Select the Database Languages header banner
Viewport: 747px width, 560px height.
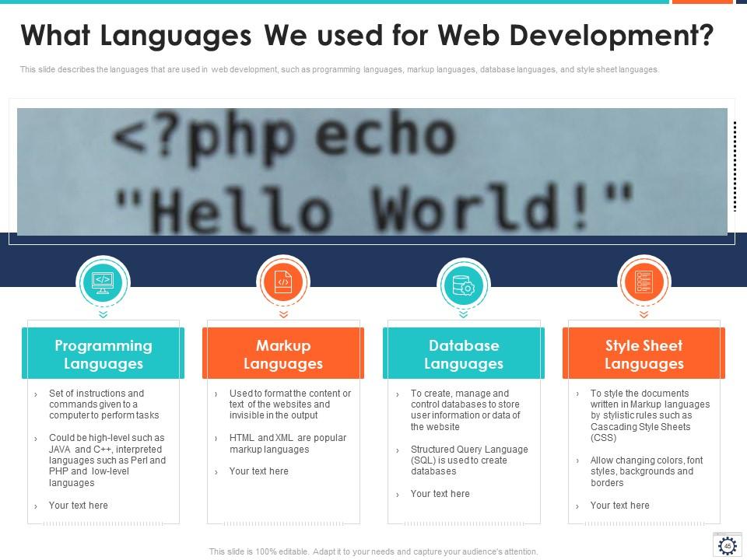tap(464, 352)
